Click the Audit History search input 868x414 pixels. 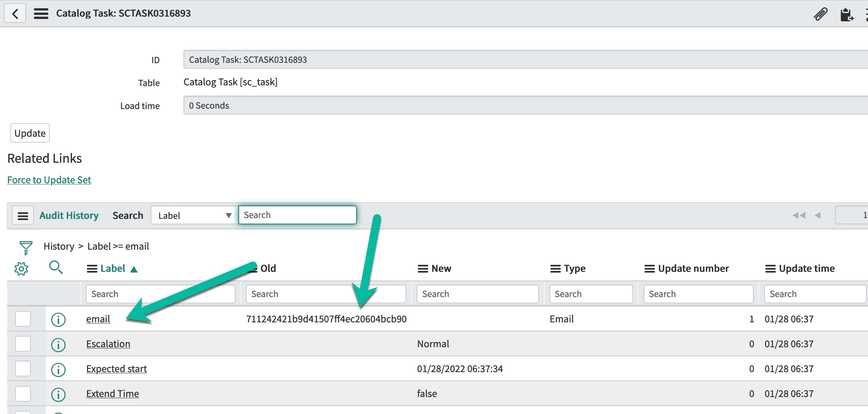297,215
